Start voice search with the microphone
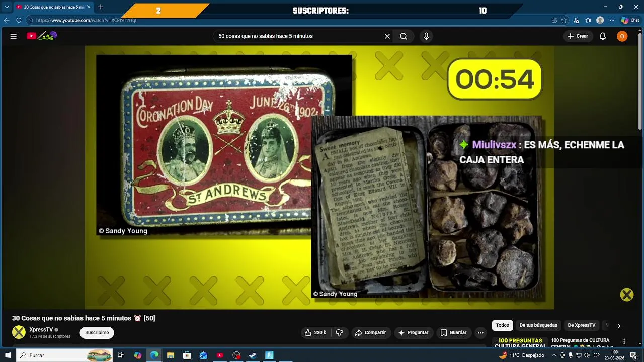The width and height of the screenshot is (644, 362). coord(426,36)
